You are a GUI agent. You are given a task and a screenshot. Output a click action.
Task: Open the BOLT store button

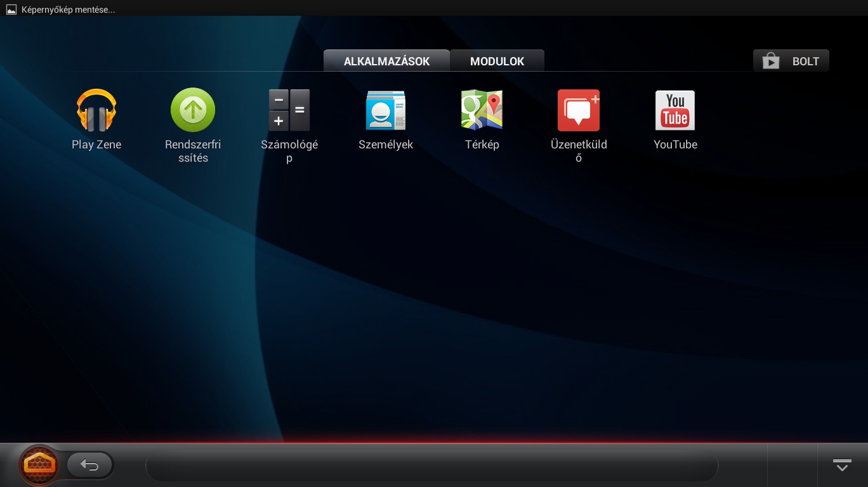(791, 61)
